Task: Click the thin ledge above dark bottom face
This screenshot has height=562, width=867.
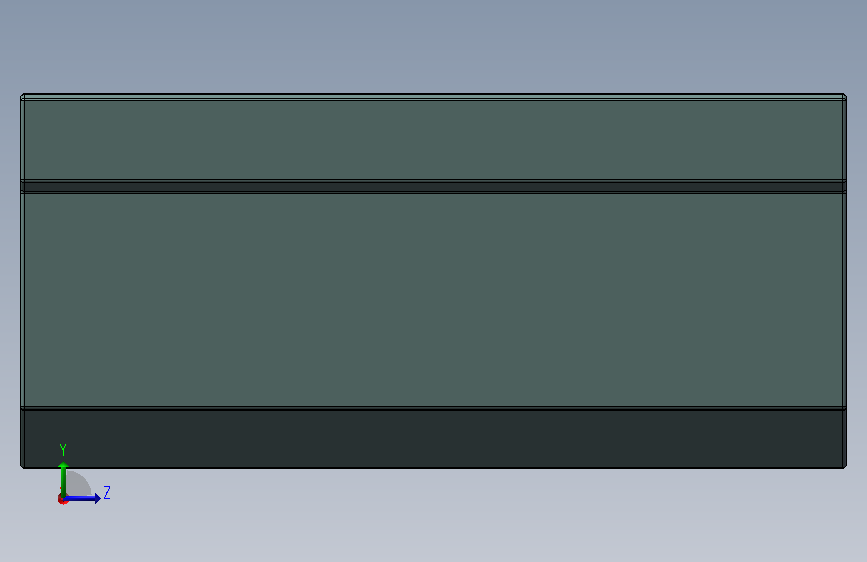Action: [434, 408]
